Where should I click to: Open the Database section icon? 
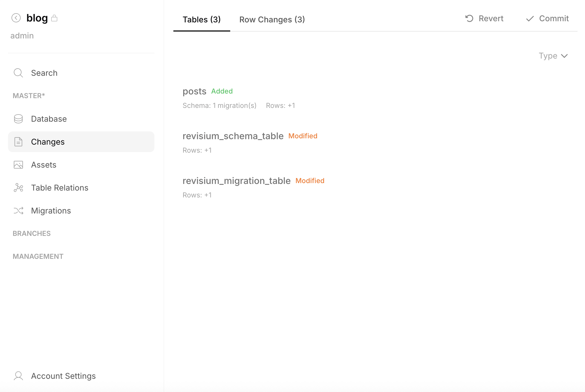coord(18,119)
